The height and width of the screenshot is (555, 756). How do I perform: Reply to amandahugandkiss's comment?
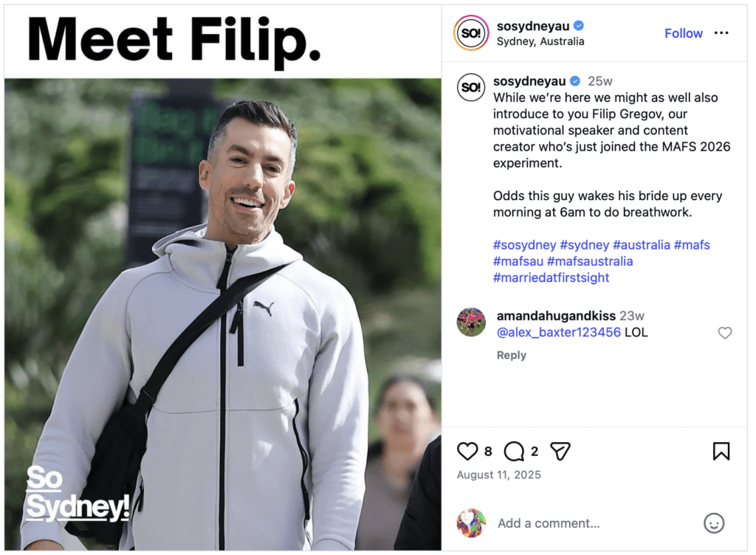click(x=511, y=355)
